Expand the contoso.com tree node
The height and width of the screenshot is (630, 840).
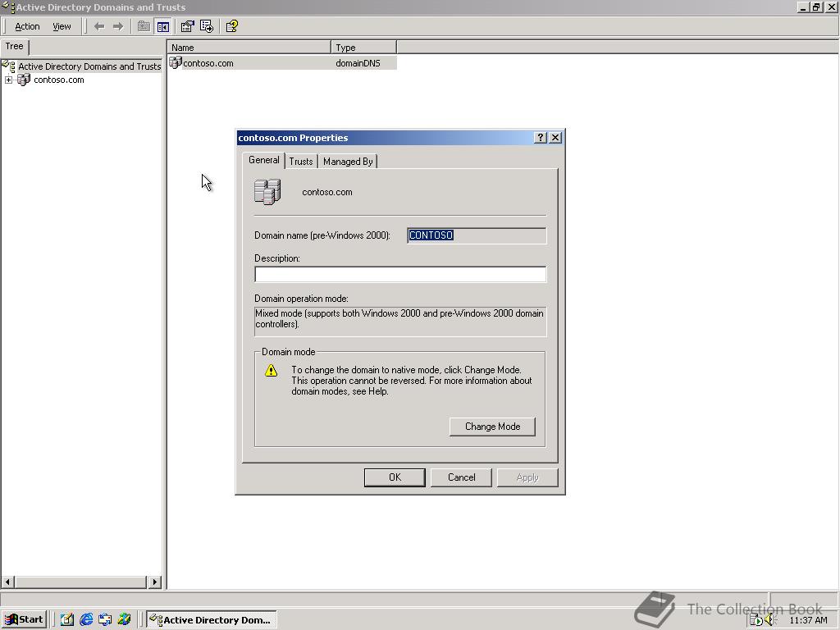[x=8, y=80]
